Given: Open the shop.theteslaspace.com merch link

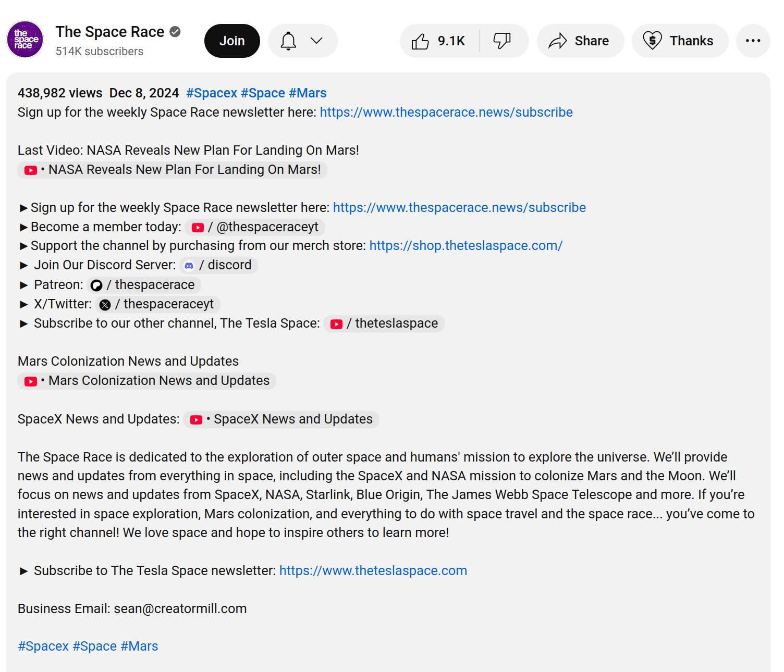Looking at the screenshot, I should pos(465,246).
